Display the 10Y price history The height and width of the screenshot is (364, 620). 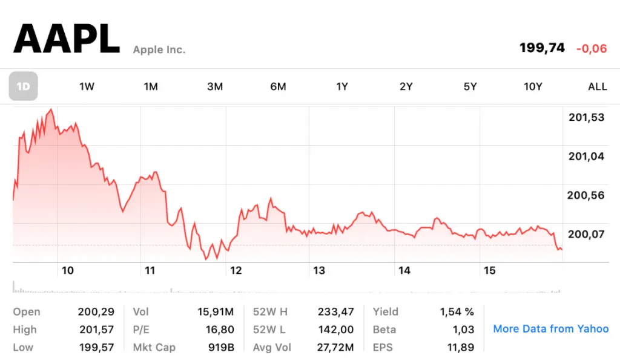pos(533,86)
